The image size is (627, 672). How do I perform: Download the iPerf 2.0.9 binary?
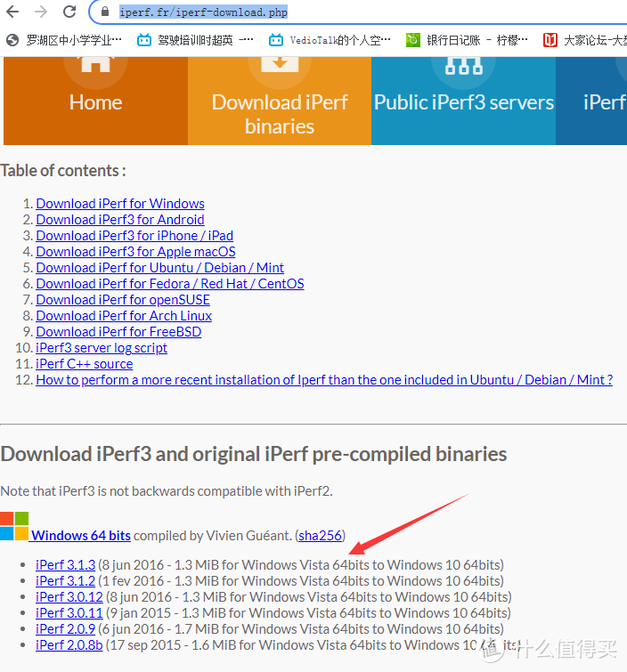65,628
